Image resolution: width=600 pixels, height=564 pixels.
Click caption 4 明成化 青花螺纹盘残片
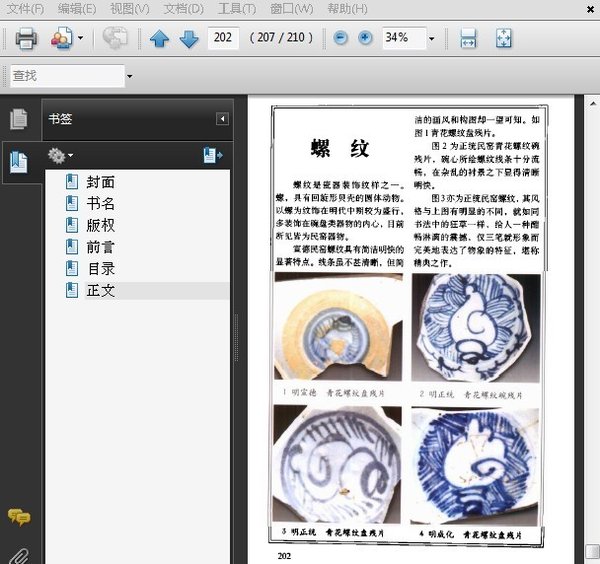471,535
